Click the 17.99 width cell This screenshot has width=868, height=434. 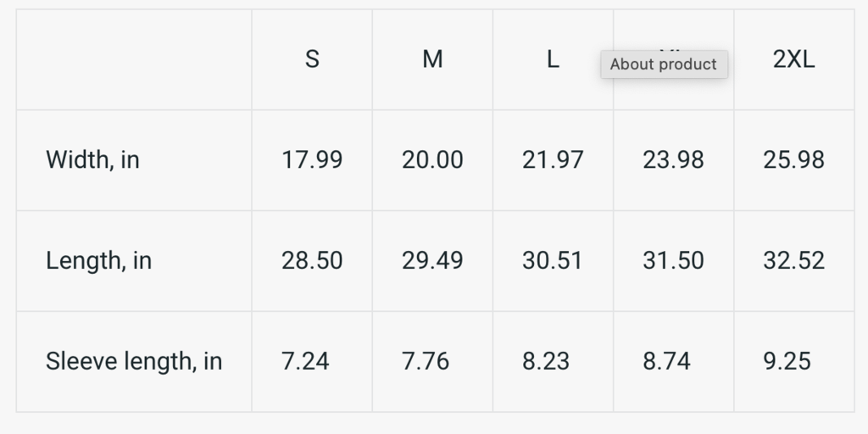[x=312, y=159]
